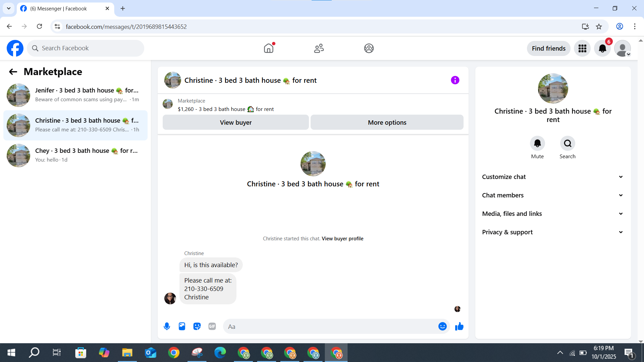
Task: Expand Media, files and links section
Action: (x=553, y=214)
